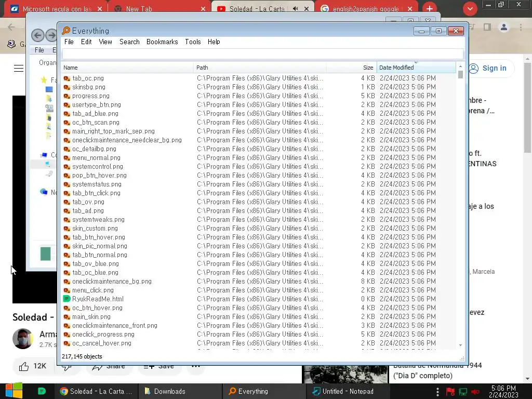
Task: Switch to New Tab browser tab
Action: pos(159,9)
